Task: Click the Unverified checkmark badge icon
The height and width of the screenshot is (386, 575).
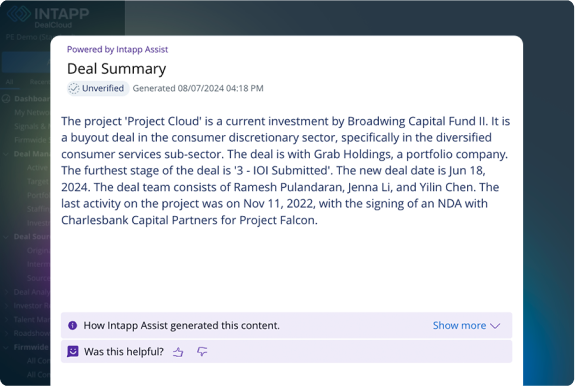Action: (74, 88)
